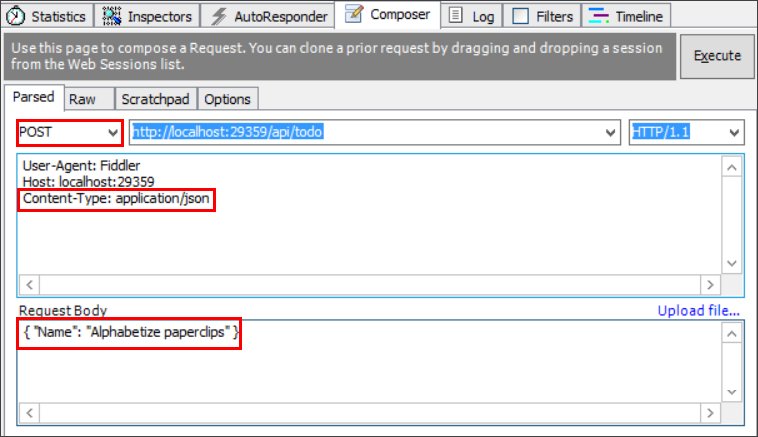758x437 pixels.
Task: Click the request body scroll up arrow
Action: pos(732,334)
